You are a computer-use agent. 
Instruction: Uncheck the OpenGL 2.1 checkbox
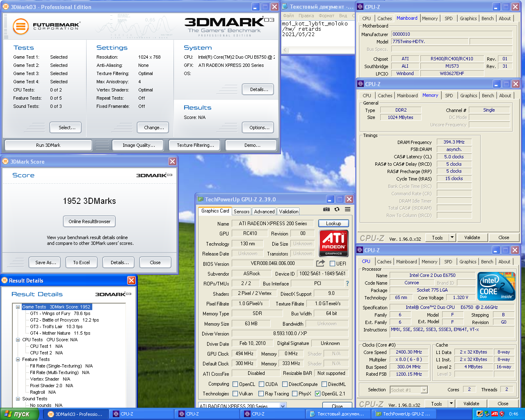tap(317, 394)
